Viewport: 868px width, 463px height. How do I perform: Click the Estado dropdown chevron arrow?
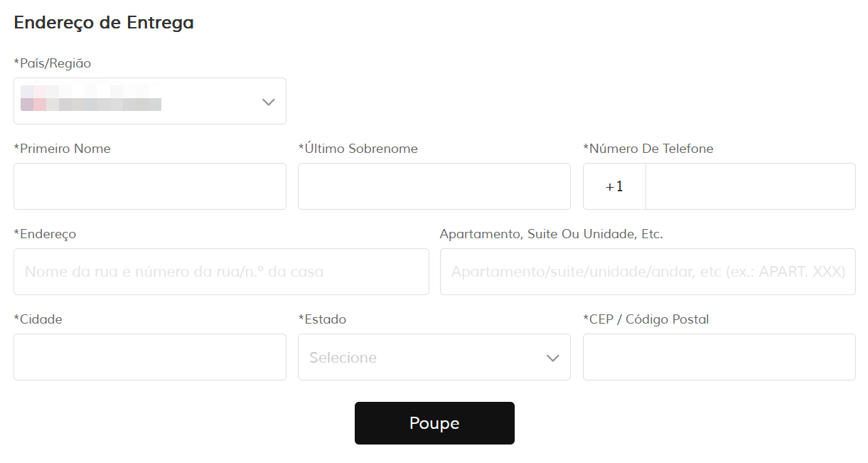(x=552, y=358)
